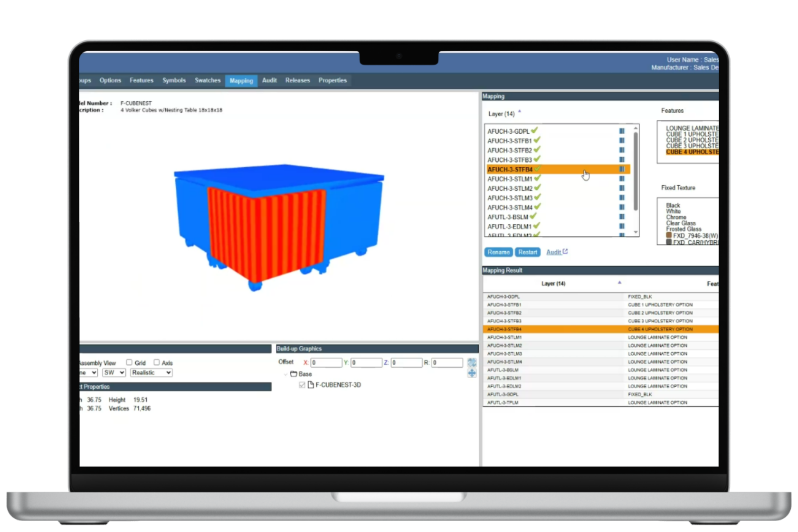Open the partially visible dropdown left of SW
The width and height of the screenshot is (798, 532).
click(x=89, y=372)
